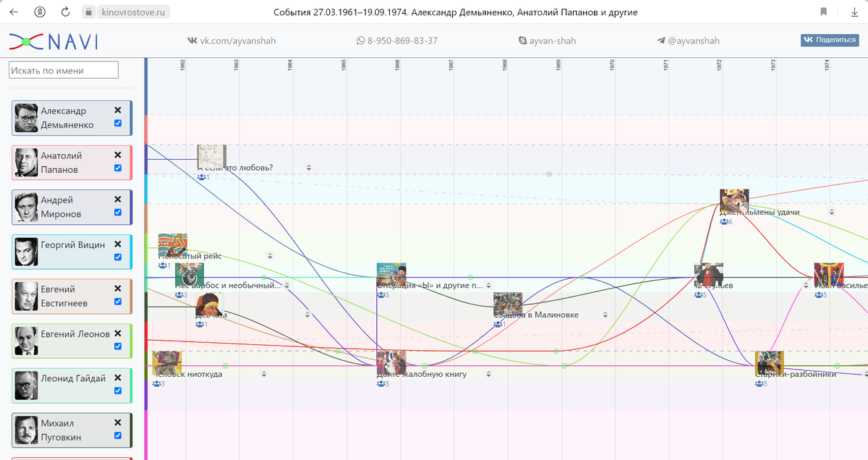
Task: Click the 1969 year marker on timeline
Action: pyautogui.click(x=558, y=64)
